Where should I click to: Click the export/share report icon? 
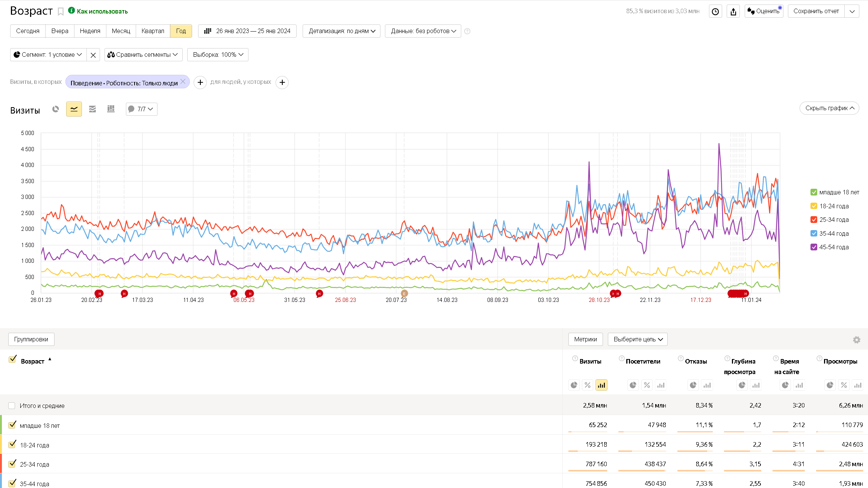pyautogui.click(x=733, y=11)
